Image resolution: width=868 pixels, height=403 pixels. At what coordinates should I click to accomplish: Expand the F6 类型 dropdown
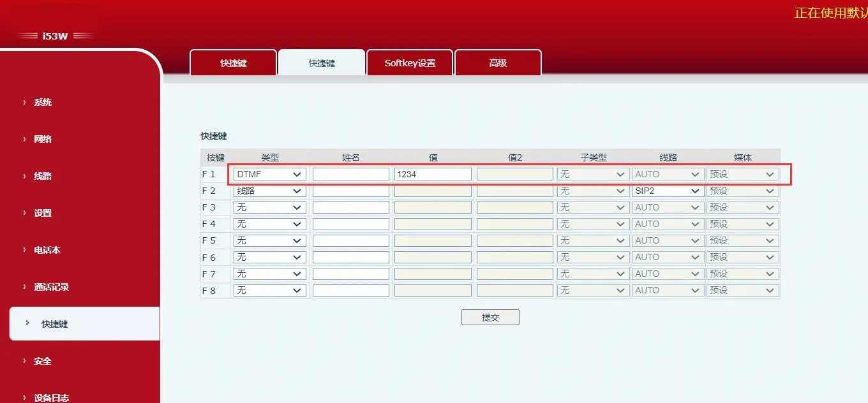point(269,257)
